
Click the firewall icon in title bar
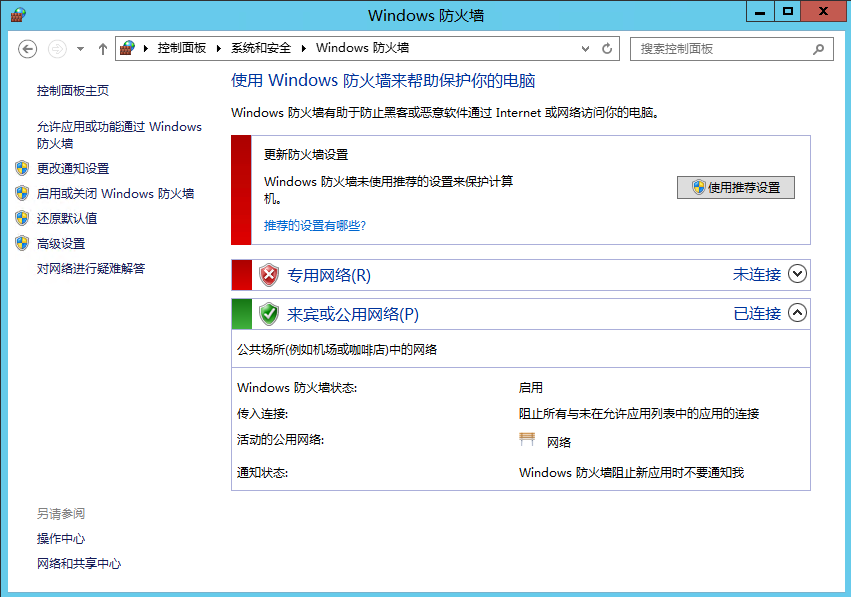18,14
